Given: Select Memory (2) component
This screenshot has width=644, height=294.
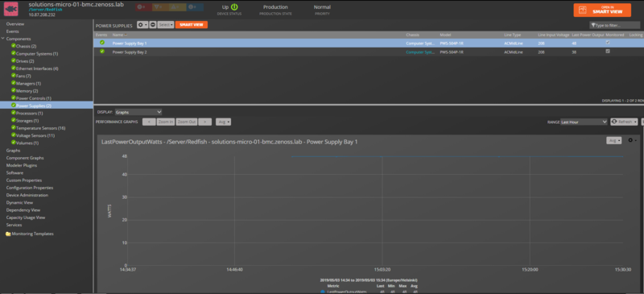Looking at the screenshot, I should (27, 91).
